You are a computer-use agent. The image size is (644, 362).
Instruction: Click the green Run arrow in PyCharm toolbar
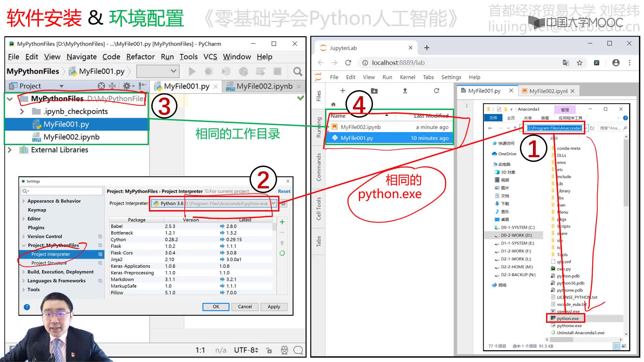pyautogui.click(x=192, y=71)
